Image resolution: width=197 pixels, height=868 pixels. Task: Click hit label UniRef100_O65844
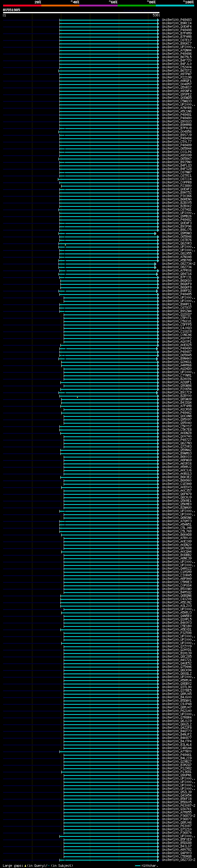[x=177, y=149]
